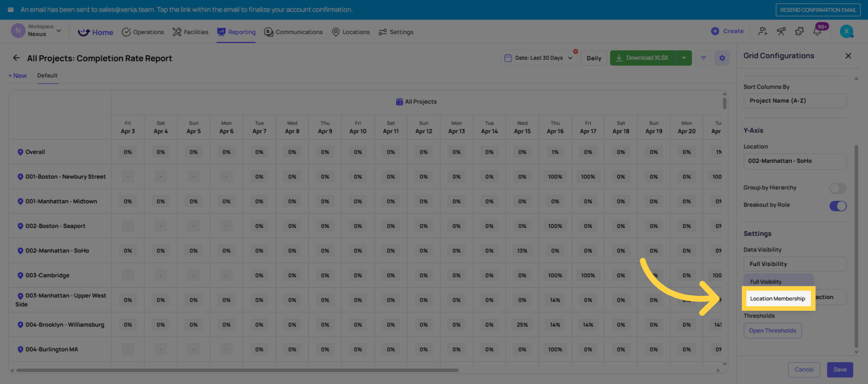Click 13% cell for 002-Manhattan - SoHo

(x=522, y=251)
